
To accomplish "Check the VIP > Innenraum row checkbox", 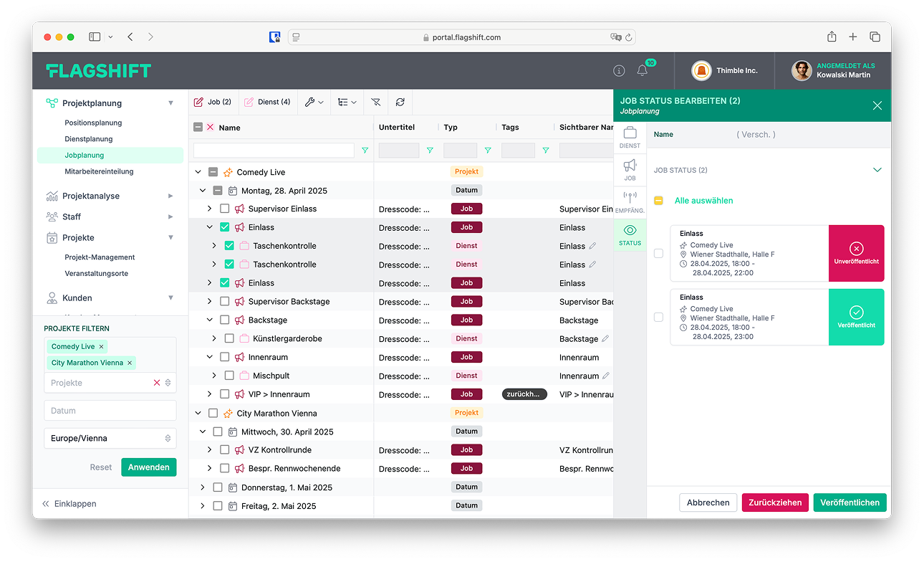I will click(x=224, y=394).
